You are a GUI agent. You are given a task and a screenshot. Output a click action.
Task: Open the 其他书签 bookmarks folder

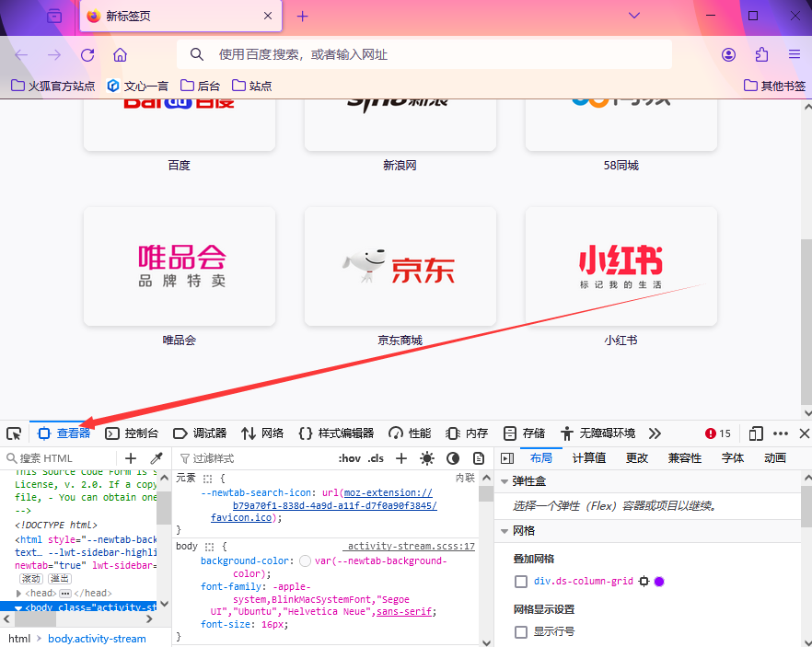[x=775, y=86]
